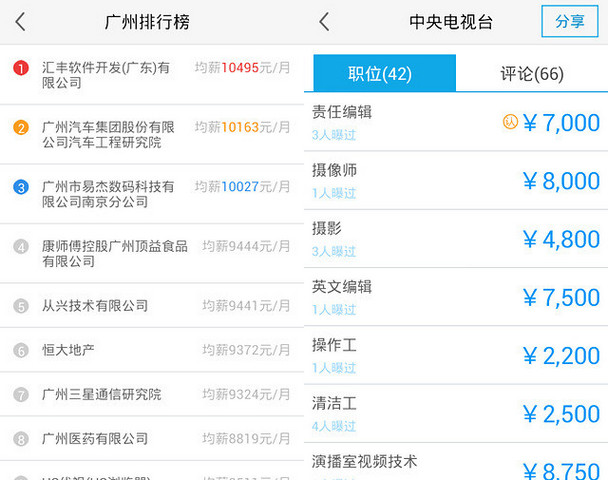Tap the grey rank 4 badge
Screen dimensions: 608x480
coord(21,247)
